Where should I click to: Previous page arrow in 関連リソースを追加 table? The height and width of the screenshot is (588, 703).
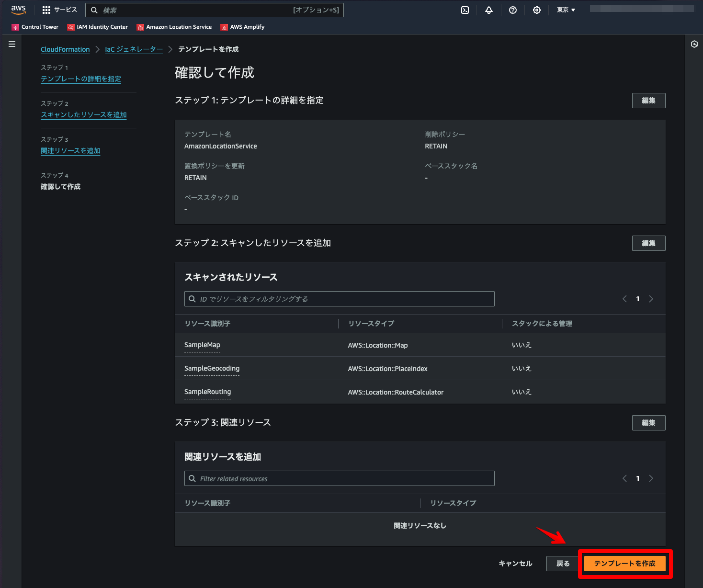(624, 478)
